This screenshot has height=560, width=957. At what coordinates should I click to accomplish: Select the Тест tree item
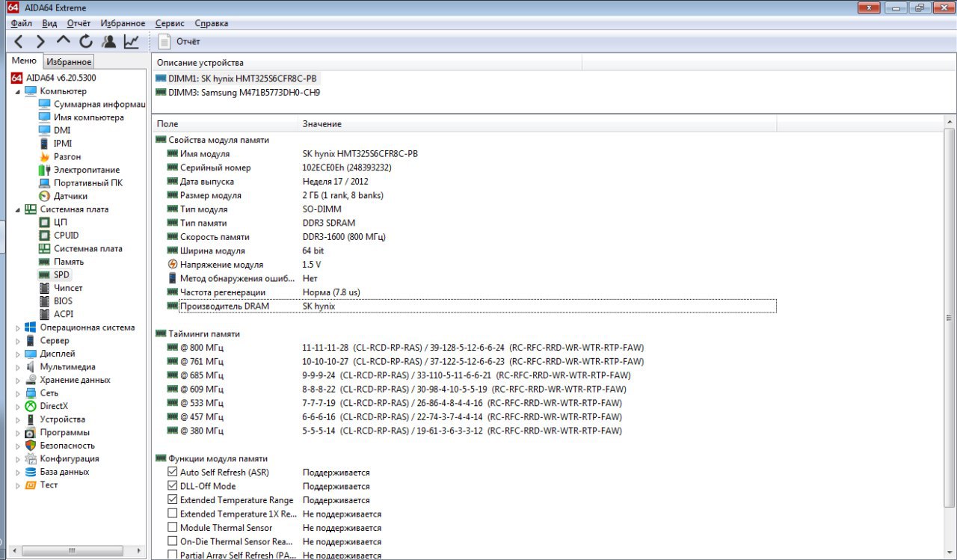(41, 484)
